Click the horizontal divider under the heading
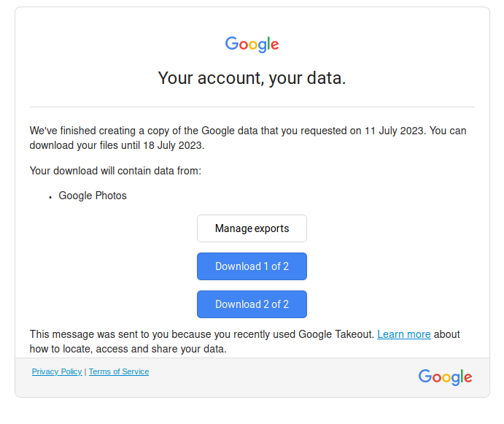Image resolution: width=504 pixels, height=424 pixels. 252,107
